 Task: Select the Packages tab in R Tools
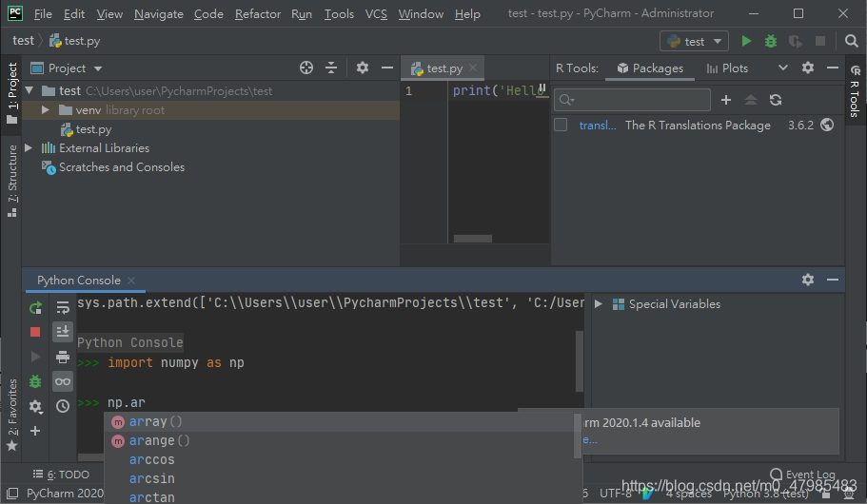tap(650, 68)
